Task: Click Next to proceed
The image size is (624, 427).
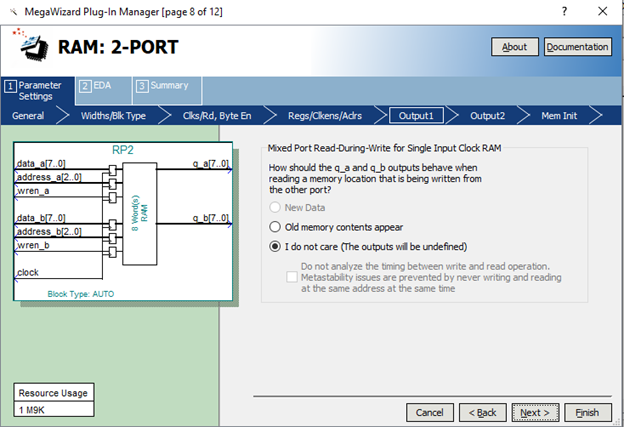Action: pos(535,412)
